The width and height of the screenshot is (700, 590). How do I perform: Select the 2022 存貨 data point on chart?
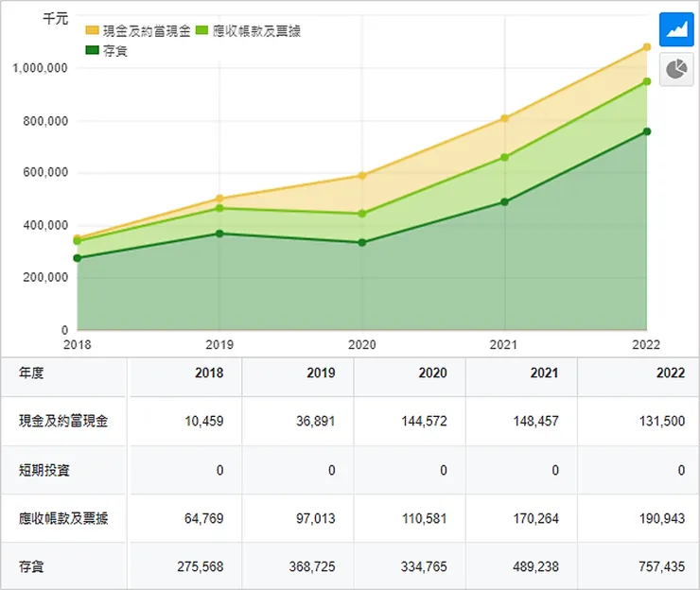pos(646,131)
